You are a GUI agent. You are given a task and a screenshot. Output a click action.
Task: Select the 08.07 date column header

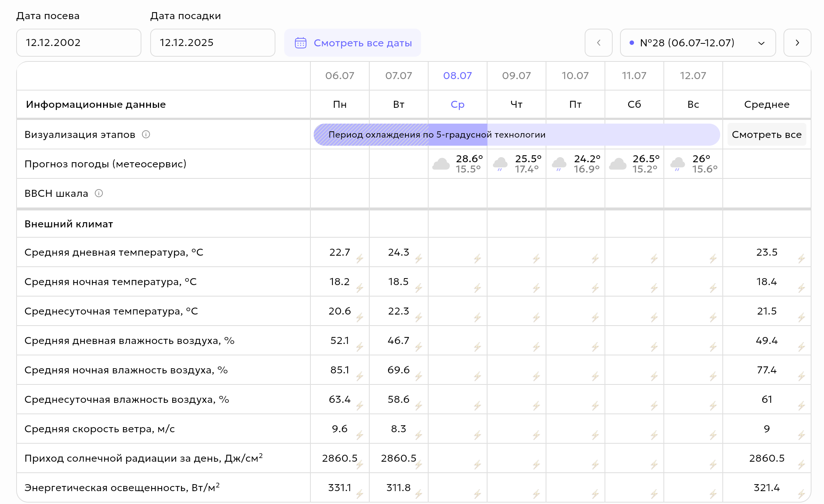click(x=458, y=76)
